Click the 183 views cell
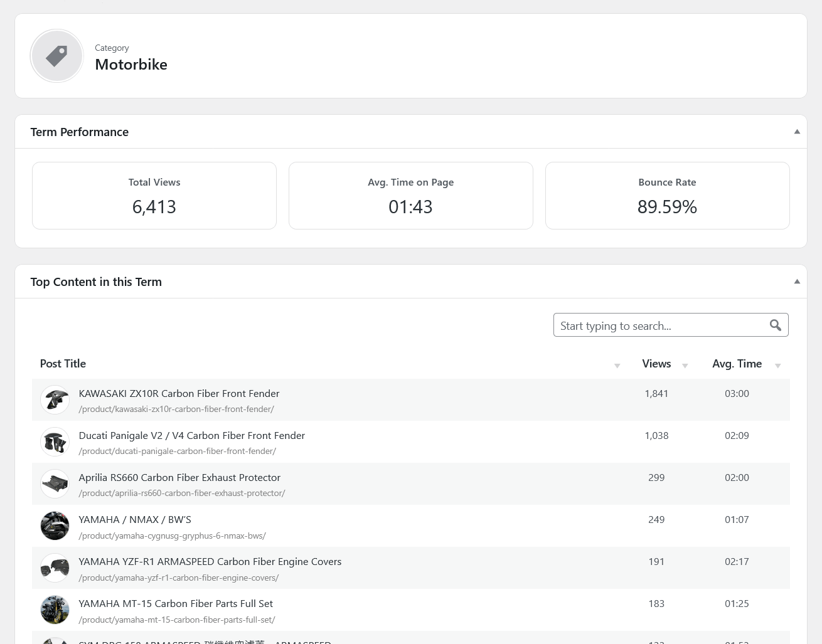The height and width of the screenshot is (644, 822). pyautogui.click(x=656, y=603)
